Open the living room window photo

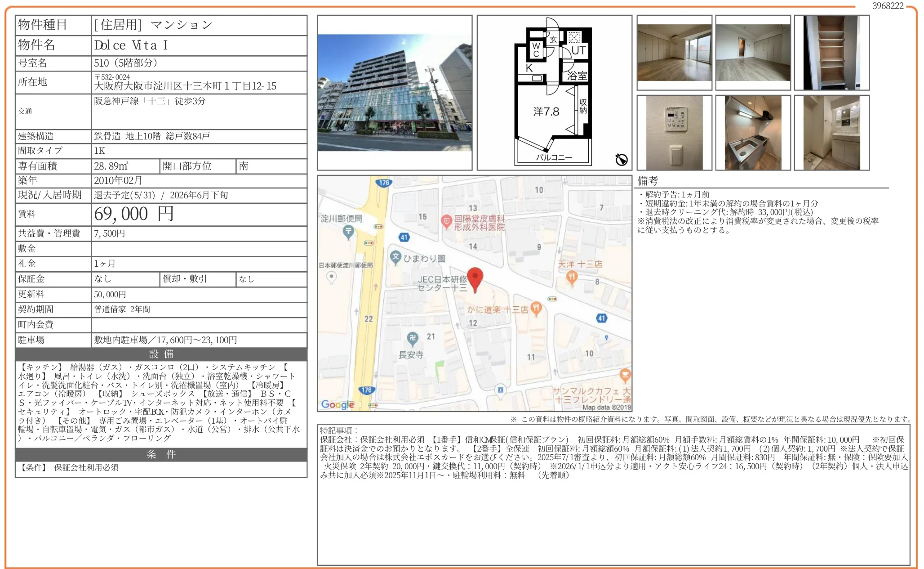tap(674, 52)
